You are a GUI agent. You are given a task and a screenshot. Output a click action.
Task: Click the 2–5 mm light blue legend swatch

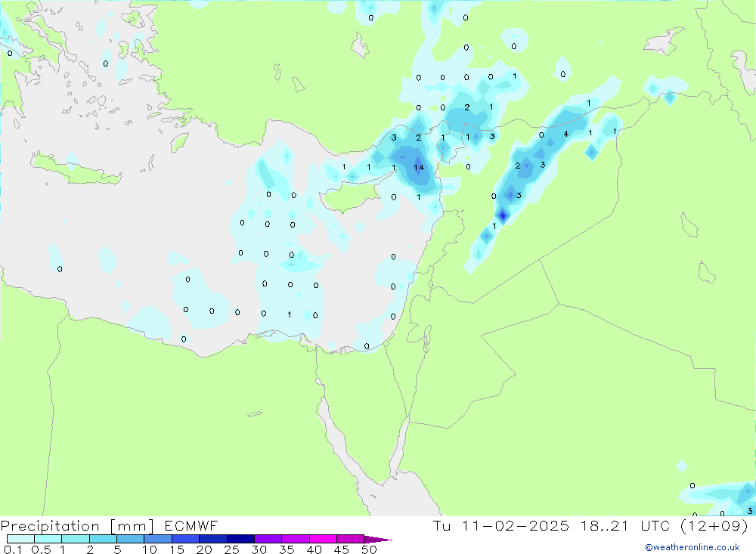tap(103, 539)
